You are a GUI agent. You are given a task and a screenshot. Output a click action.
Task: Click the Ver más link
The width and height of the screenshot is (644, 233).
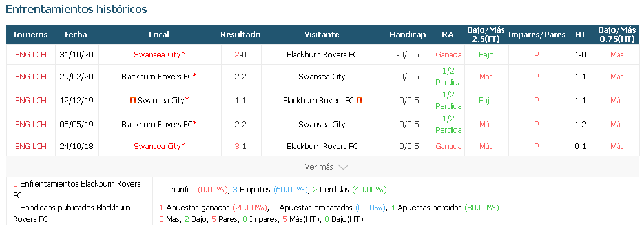318,167
